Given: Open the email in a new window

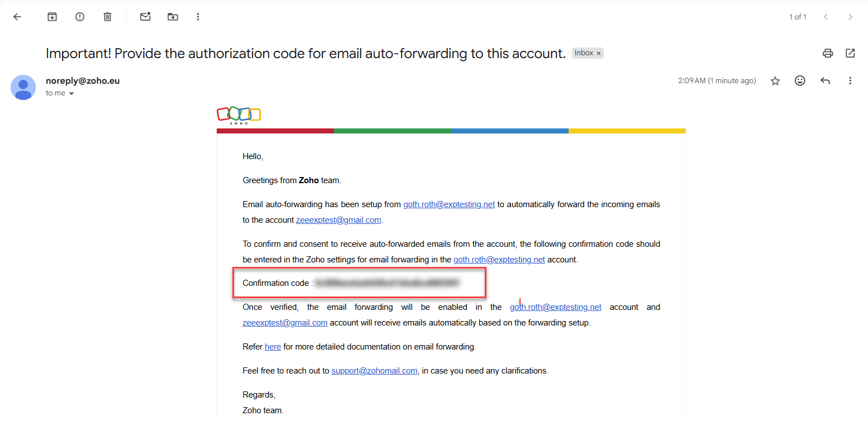Looking at the screenshot, I should [x=850, y=54].
